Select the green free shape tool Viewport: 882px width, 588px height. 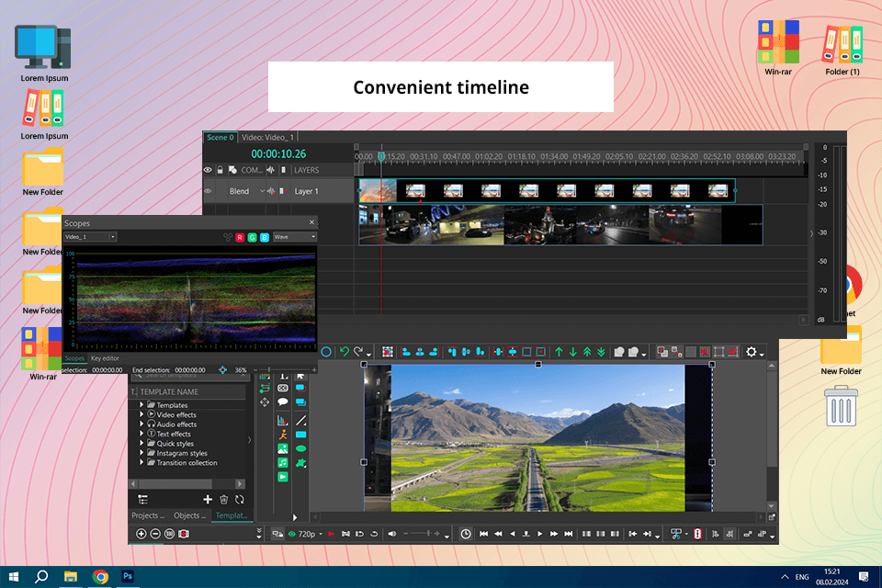(301, 462)
